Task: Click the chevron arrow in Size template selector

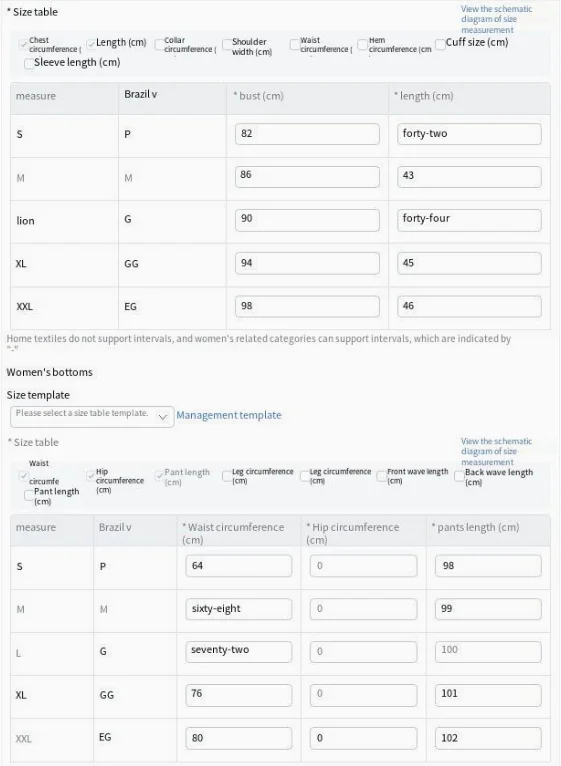Action: tap(163, 417)
